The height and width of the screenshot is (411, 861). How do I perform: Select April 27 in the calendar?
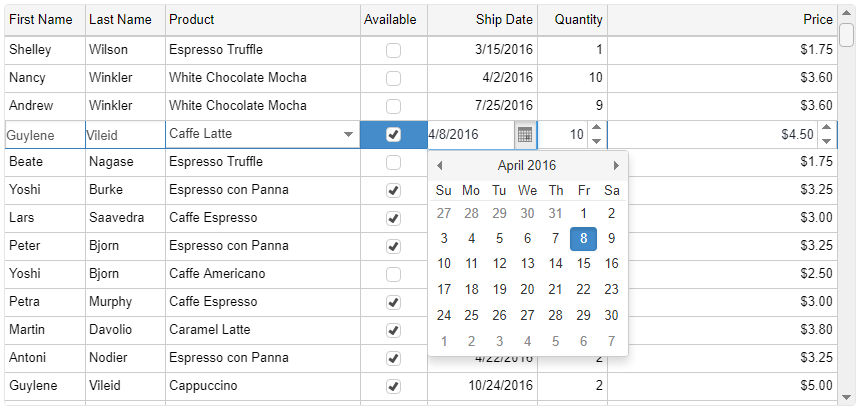click(x=527, y=315)
